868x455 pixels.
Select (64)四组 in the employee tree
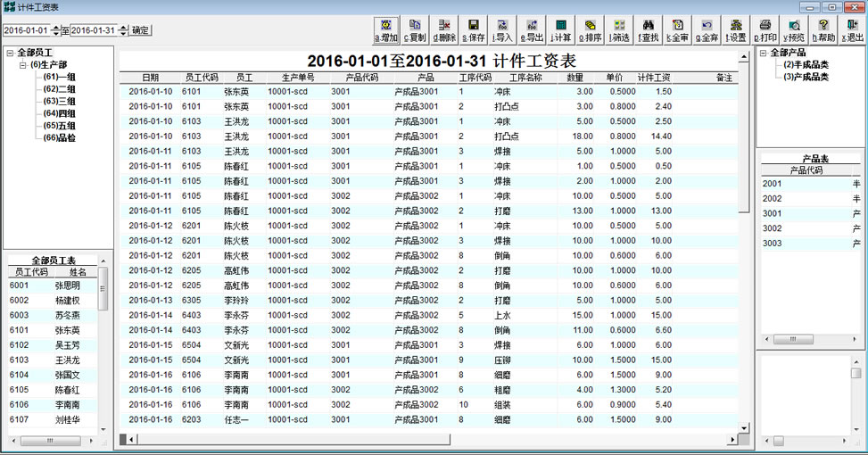point(59,113)
